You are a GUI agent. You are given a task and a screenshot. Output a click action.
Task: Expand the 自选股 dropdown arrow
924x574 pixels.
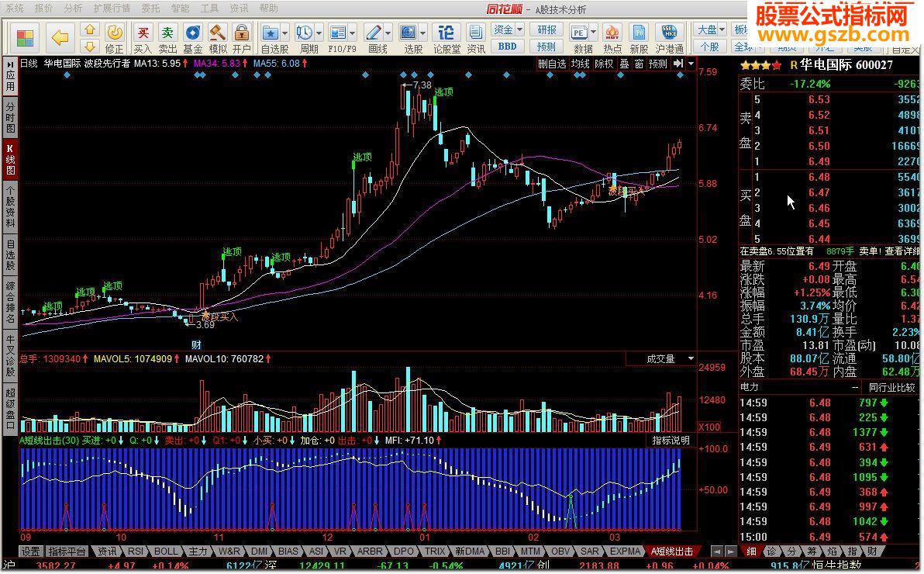(x=285, y=33)
